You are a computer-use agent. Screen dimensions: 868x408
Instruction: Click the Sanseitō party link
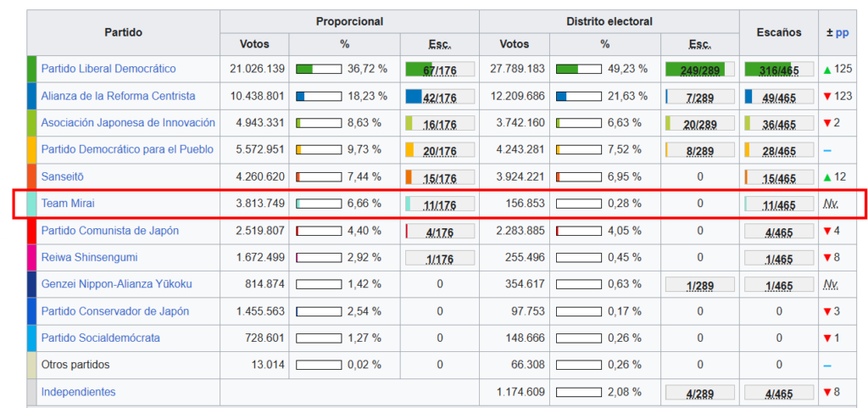(x=63, y=176)
